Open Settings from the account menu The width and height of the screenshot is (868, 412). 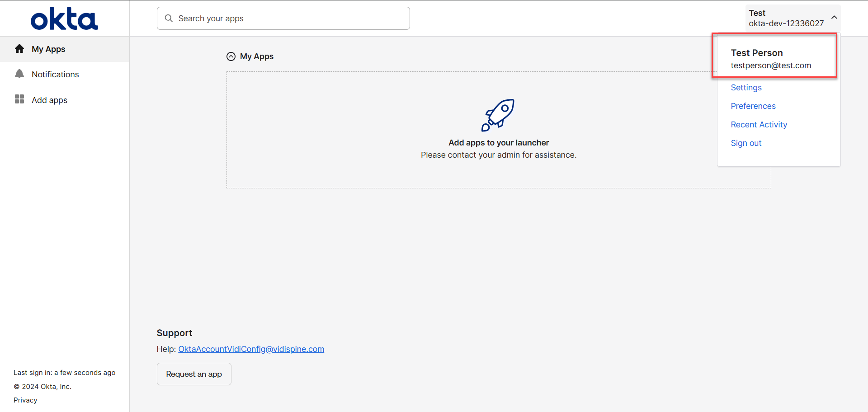pyautogui.click(x=746, y=88)
